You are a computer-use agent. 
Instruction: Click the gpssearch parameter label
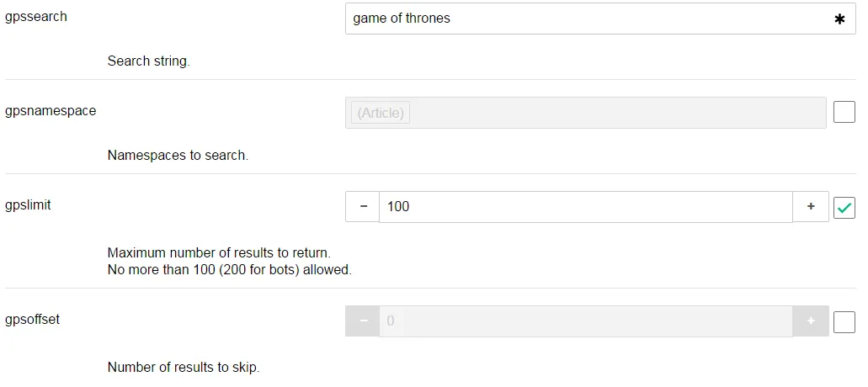coord(36,17)
